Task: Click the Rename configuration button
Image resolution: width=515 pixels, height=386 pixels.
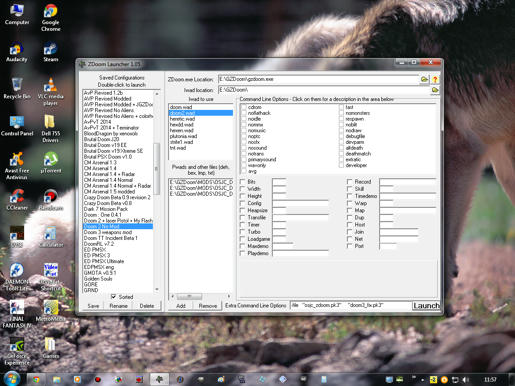Action: [x=118, y=306]
